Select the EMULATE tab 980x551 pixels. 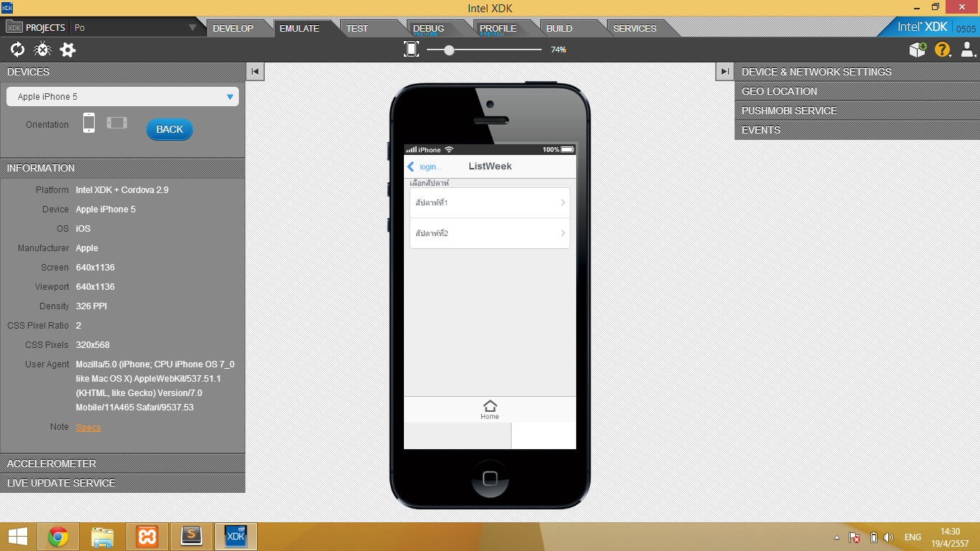point(299,29)
